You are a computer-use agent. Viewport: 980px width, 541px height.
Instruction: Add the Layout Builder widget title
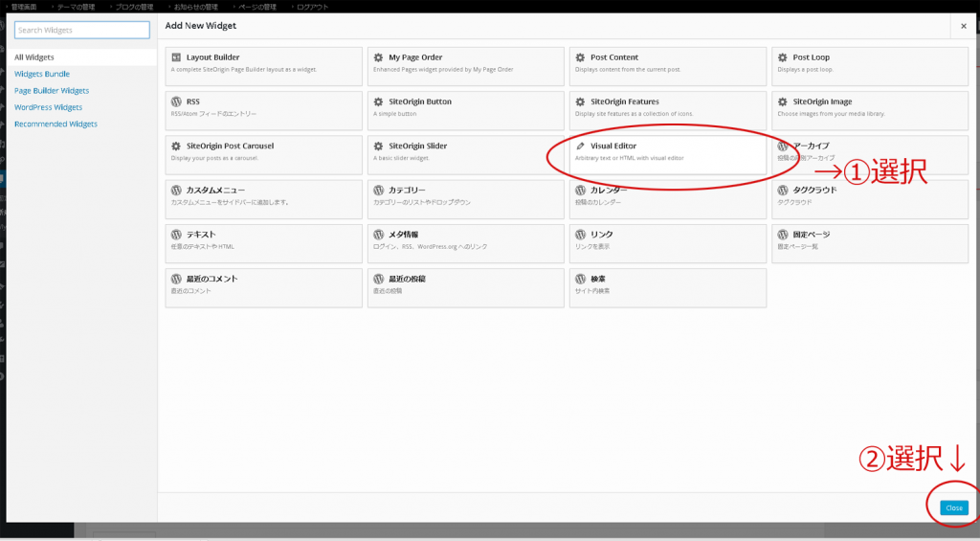point(212,56)
